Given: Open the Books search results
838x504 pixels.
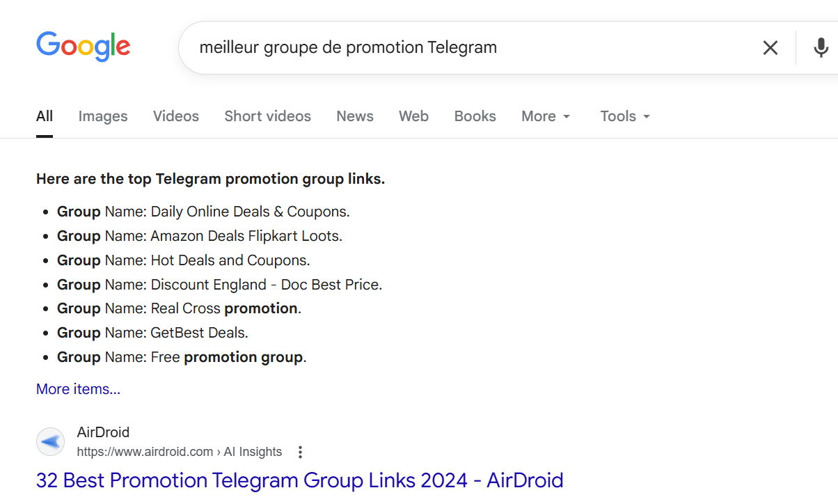Looking at the screenshot, I should click(x=475, y=116).
